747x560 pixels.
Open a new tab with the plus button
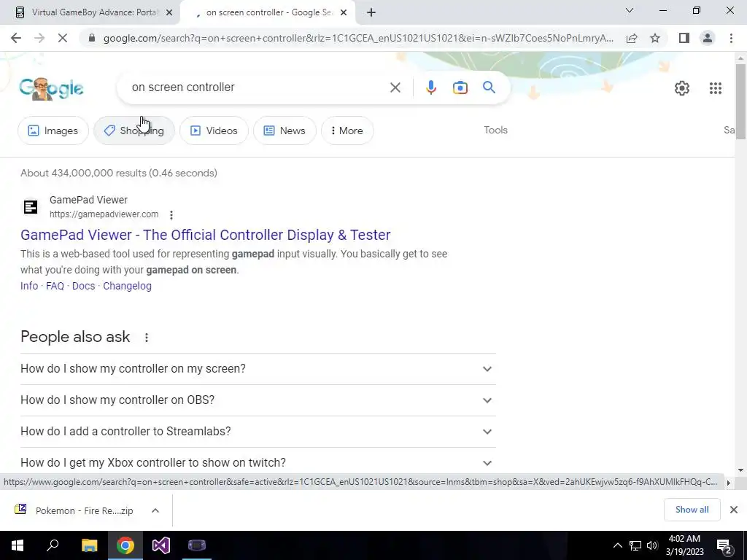point(371,13)
